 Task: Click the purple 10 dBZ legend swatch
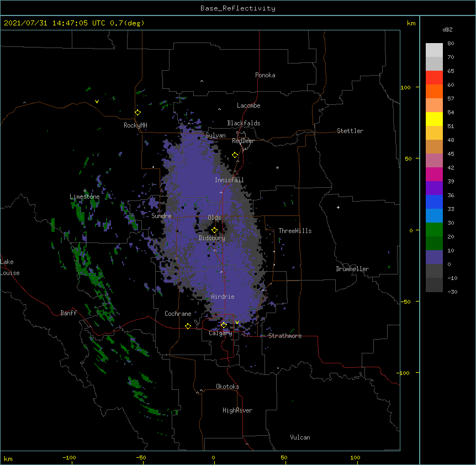(434, 257)
